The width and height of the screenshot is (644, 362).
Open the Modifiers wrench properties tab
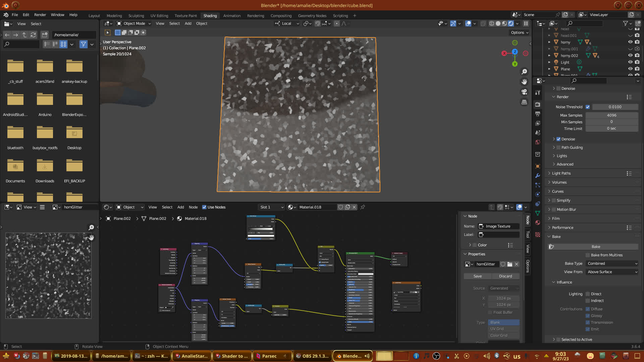538,176
